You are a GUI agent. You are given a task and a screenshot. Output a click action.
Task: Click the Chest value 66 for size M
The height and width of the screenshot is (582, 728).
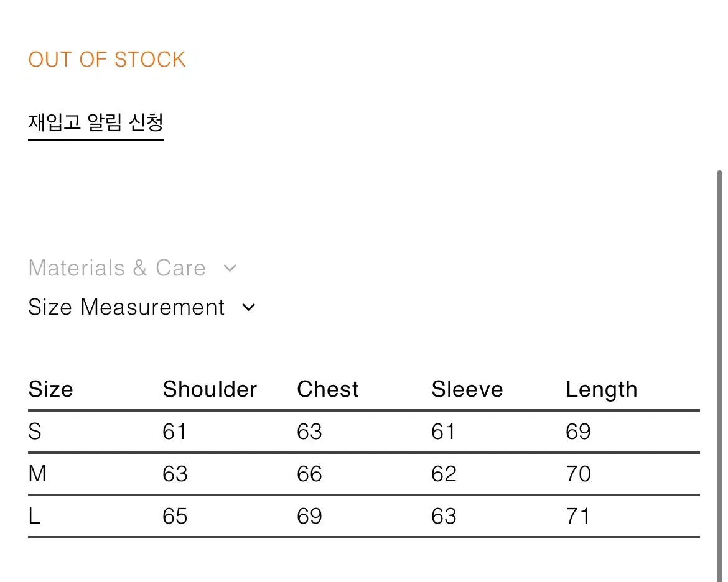pyautogui.click(x=309, y=474)
